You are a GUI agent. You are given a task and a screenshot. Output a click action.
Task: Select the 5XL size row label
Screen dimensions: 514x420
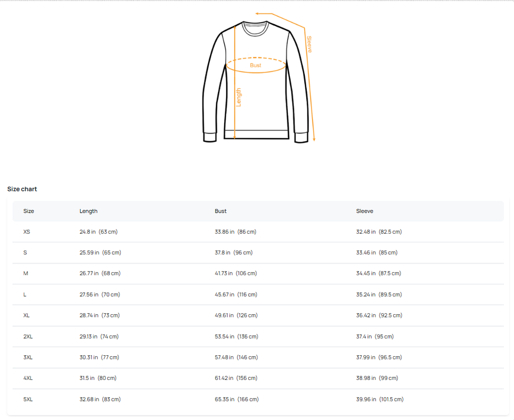[28, 399]
